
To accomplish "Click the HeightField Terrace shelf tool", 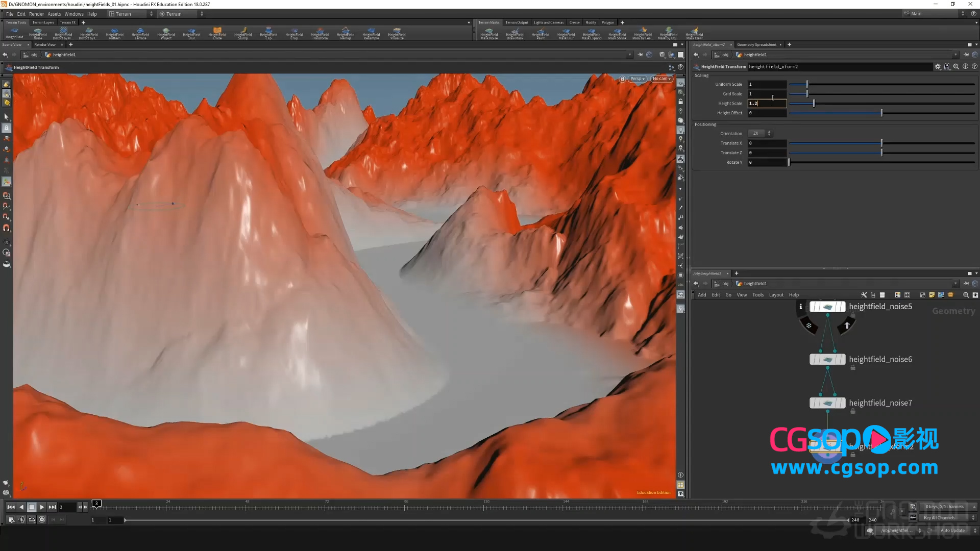I will tap(140, 33).
